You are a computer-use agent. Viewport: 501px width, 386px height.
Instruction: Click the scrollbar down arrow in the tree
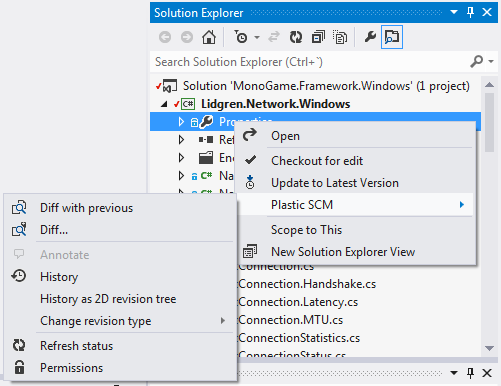(x=489, y=349)
